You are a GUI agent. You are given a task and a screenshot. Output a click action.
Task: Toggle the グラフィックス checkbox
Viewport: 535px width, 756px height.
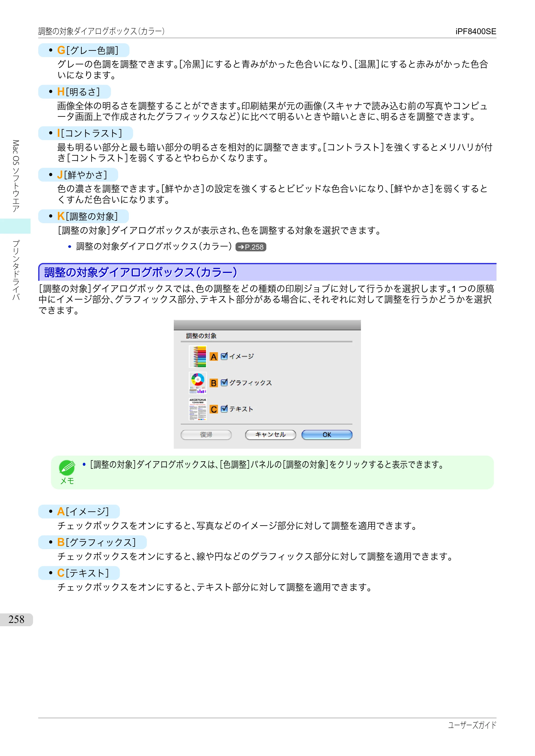tap(224, 383)
